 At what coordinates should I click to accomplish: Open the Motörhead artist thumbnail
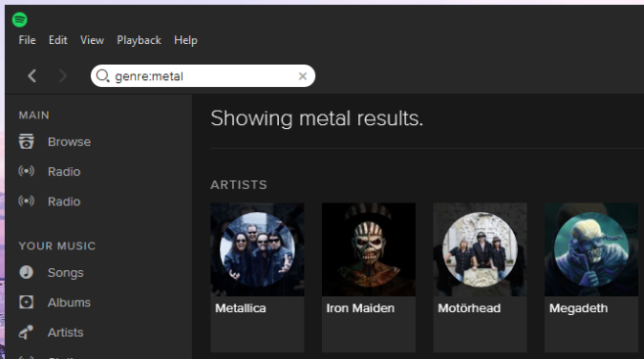point(481,249)
